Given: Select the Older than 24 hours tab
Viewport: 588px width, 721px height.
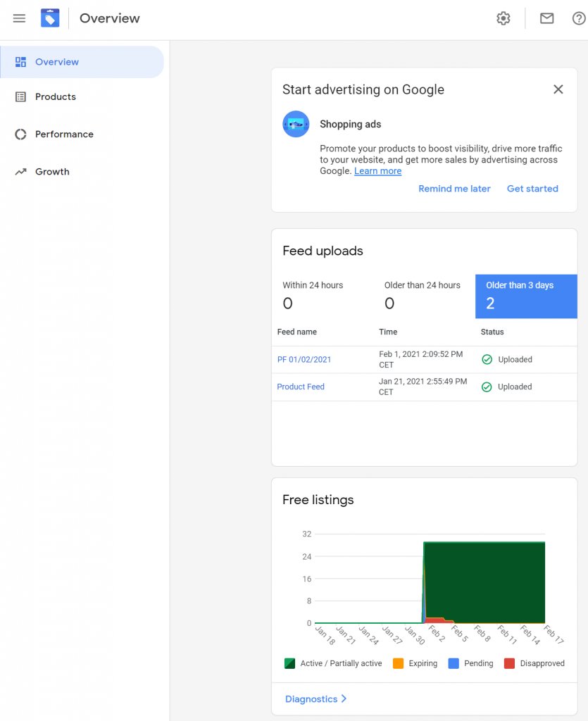Looking at the screenshot, I should (425, 296).
